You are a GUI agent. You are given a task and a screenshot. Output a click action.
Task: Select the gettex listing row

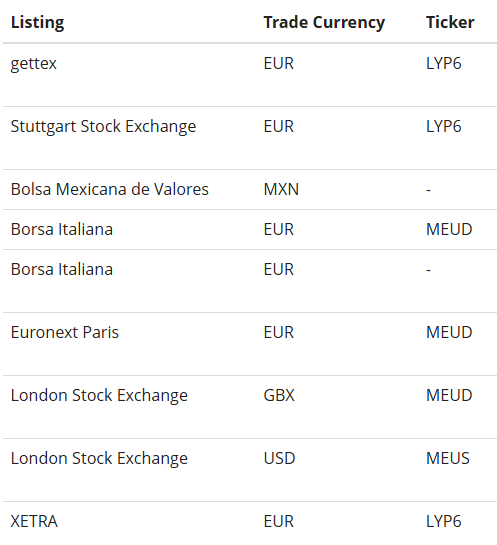point(250,75)
